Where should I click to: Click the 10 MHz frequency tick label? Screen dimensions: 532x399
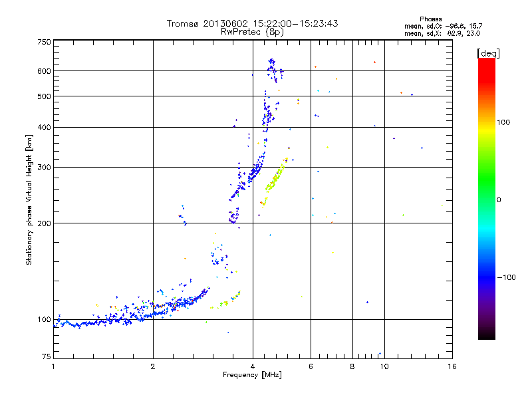[x=384, y=366]
